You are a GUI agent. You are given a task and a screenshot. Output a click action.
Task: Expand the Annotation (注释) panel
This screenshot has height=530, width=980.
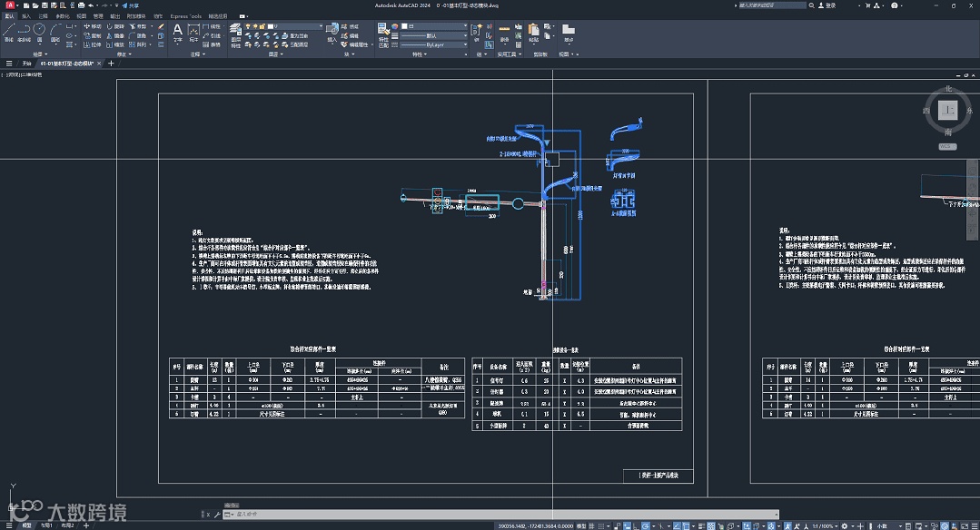(x=197, y=55)
